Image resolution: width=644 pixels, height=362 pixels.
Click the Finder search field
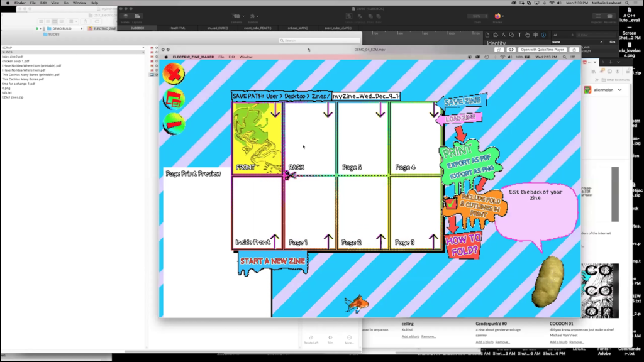click(x=319, y=41)
